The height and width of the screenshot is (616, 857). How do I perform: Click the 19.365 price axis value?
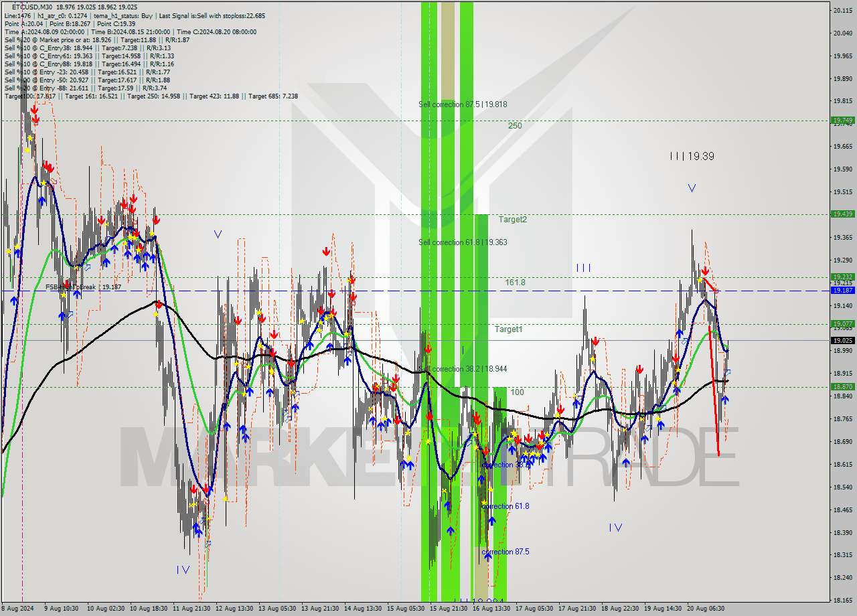coord(843,237)
